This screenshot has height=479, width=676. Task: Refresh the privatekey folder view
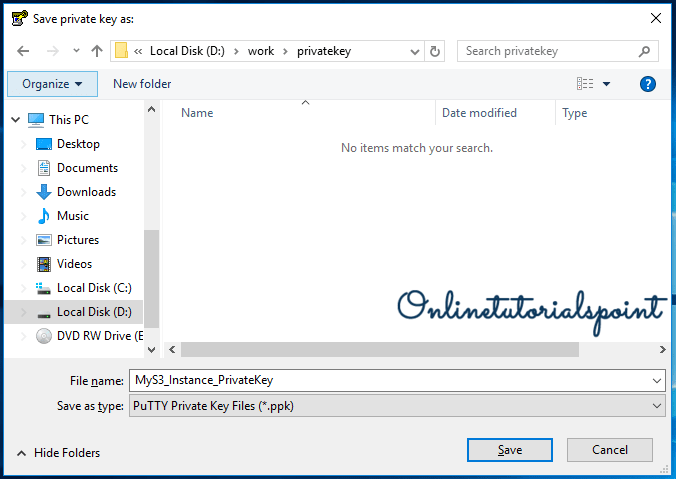435,51
